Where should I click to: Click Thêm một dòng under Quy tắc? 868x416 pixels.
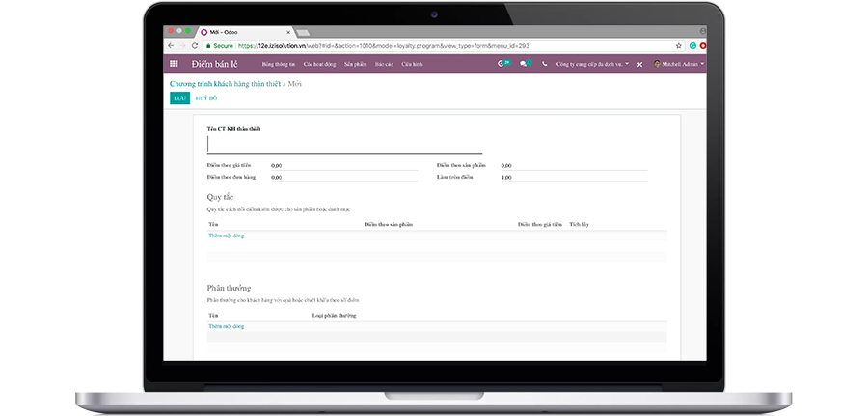[226, 236]
